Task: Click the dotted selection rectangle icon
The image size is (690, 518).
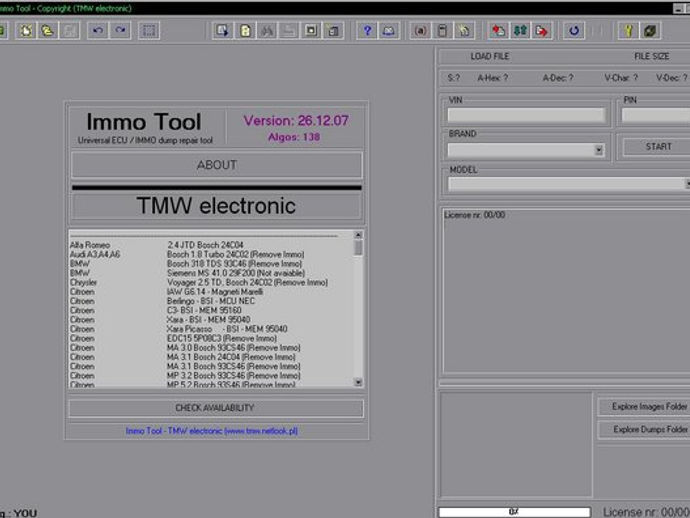Action: pyautogui.click(x=149, y=31)
